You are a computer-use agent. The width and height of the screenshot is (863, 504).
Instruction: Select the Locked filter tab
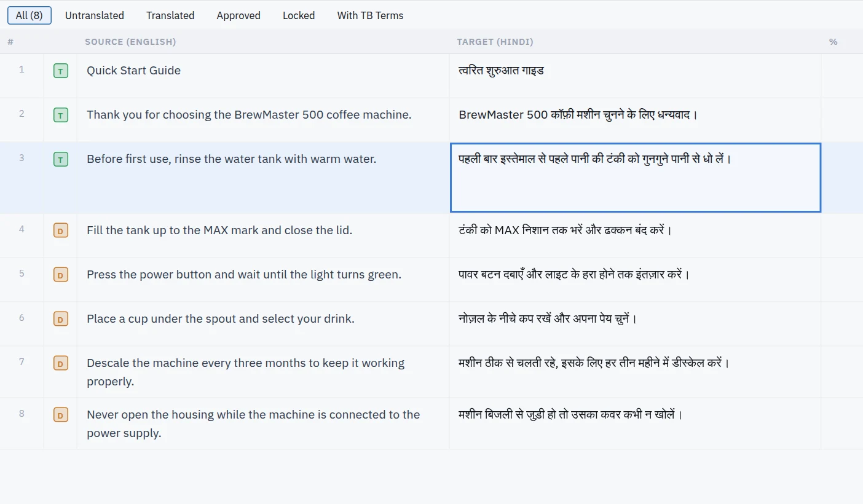click(299, 15)
